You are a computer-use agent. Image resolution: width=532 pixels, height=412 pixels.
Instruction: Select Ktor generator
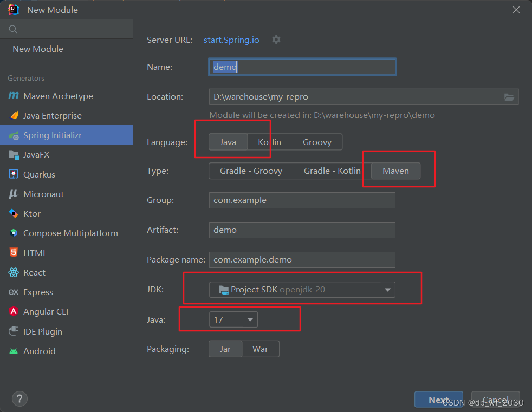click(x=67, y=214)
